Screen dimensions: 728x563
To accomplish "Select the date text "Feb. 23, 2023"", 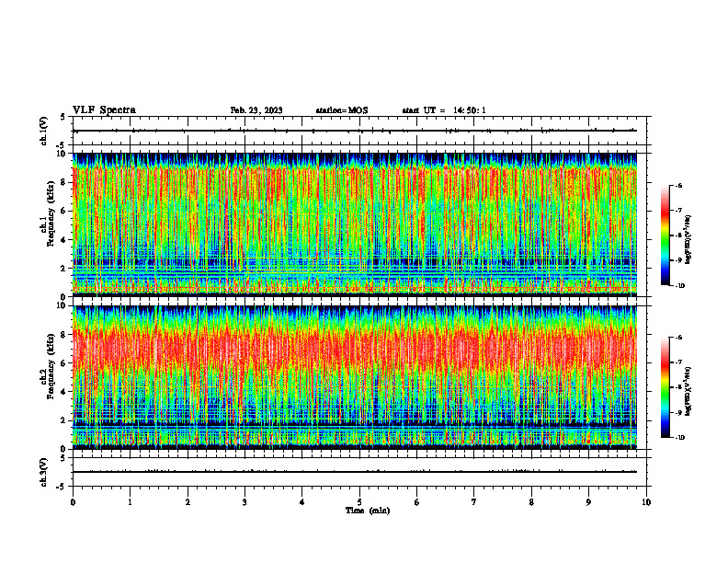I will [256, 110].
